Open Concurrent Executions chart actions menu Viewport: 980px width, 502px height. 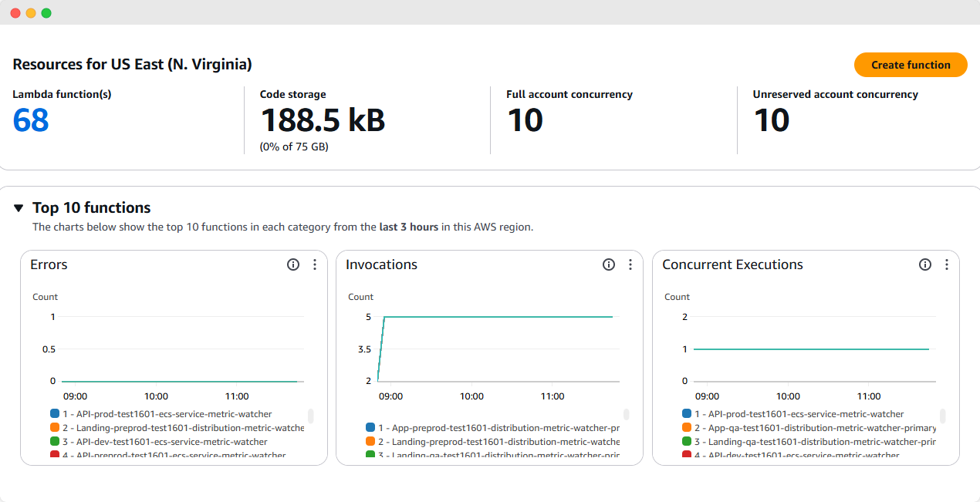(947, 264)
